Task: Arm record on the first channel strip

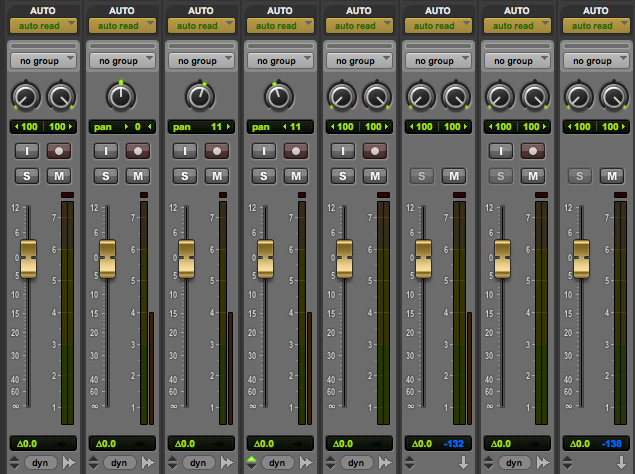Action: pyautogui.click(x=59, y=151)
